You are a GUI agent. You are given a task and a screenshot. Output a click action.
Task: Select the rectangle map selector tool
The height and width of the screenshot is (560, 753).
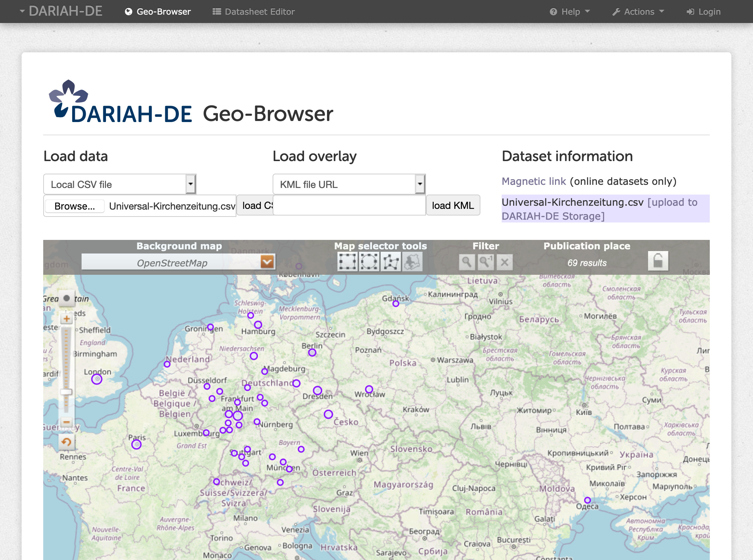[x=347, y=262]
